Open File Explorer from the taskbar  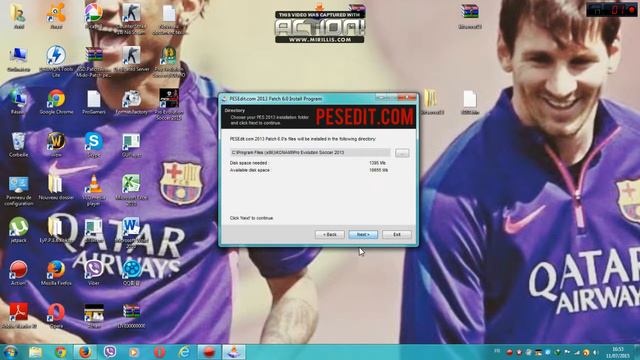coord(36,352)
